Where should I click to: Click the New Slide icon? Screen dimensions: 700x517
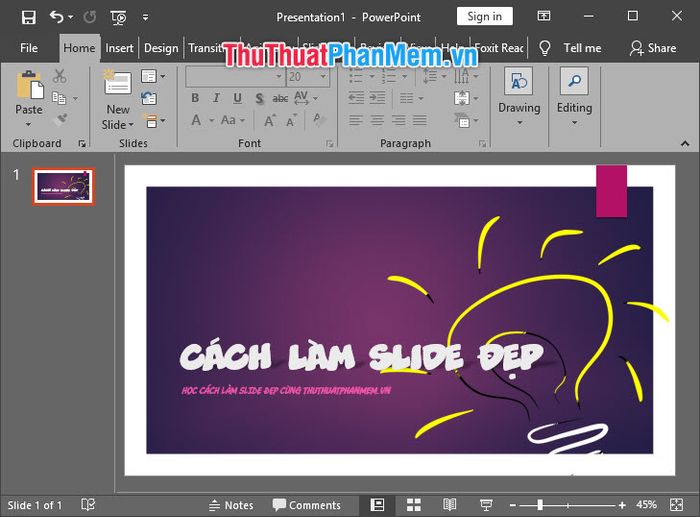(x=118, y=82)
